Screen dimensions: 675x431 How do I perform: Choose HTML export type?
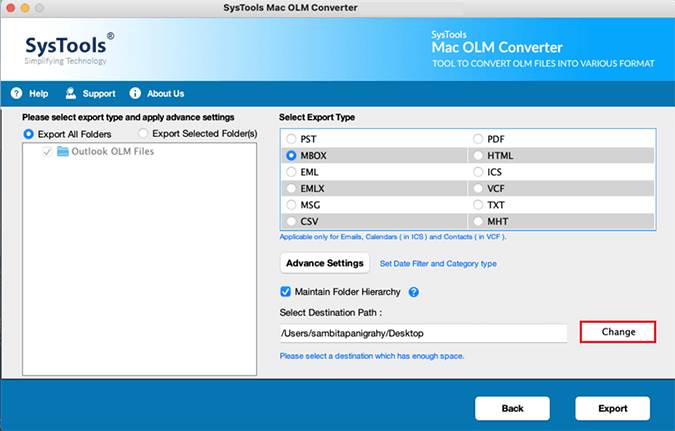coord(478,155)
